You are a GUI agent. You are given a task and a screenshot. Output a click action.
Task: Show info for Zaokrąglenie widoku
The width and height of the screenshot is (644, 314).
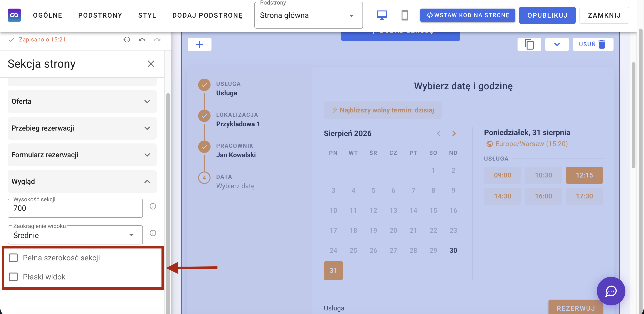(153, 233)
